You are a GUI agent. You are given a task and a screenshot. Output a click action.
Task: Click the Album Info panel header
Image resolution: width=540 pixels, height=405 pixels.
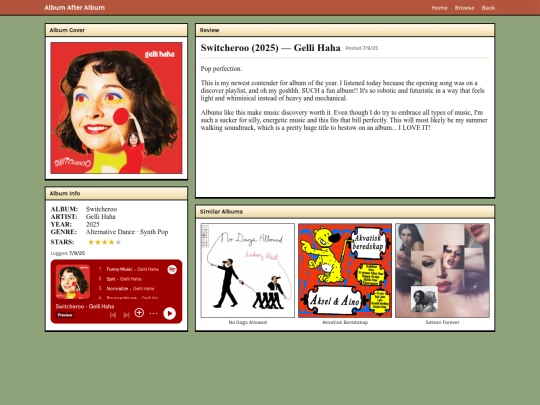(x=116, y=193)
